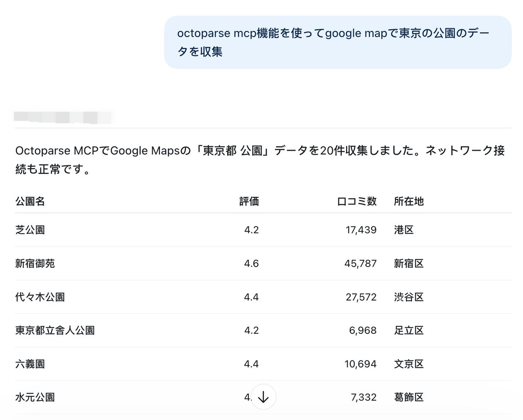Image resolution: width=523 pixels, height=420 pixels.
Task: Click the 所在地 column header
Action: [409, 201]
